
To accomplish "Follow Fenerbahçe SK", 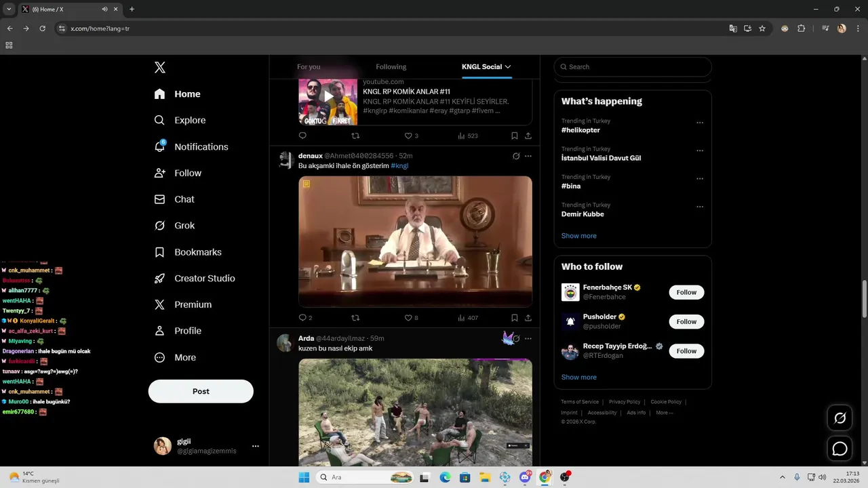I will 686,292.
